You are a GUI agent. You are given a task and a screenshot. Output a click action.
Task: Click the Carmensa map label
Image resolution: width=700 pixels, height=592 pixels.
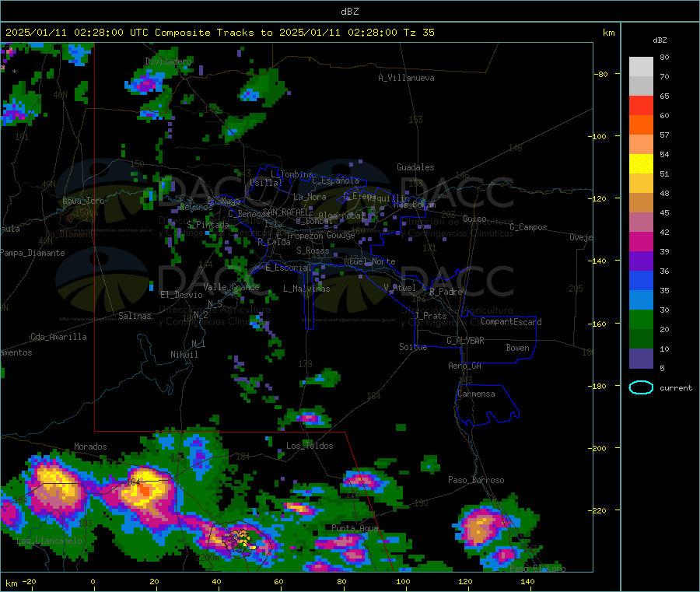[476, 394]
